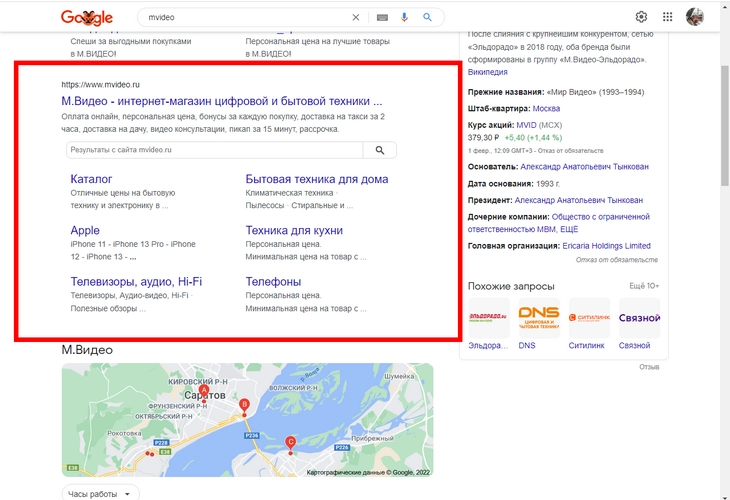Click the Эльдора... text label
730x500 pixels.
coord(488,345)
